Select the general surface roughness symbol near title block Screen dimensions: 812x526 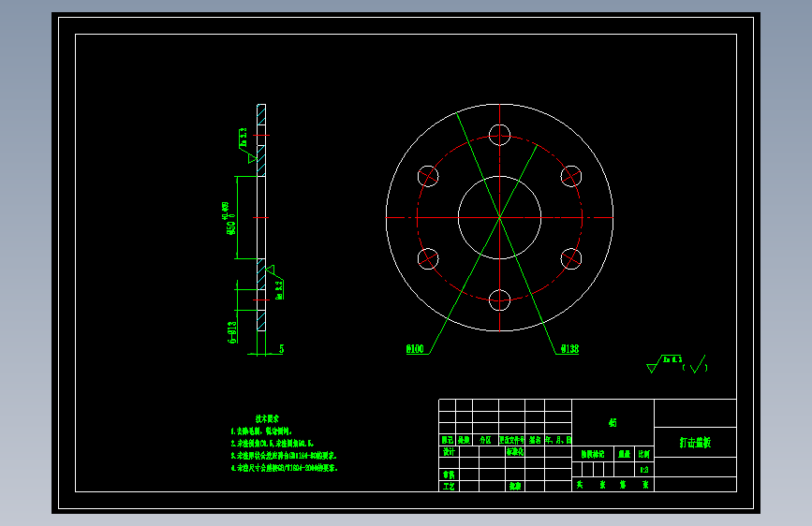pyautogui.click(x=677, y=364)
